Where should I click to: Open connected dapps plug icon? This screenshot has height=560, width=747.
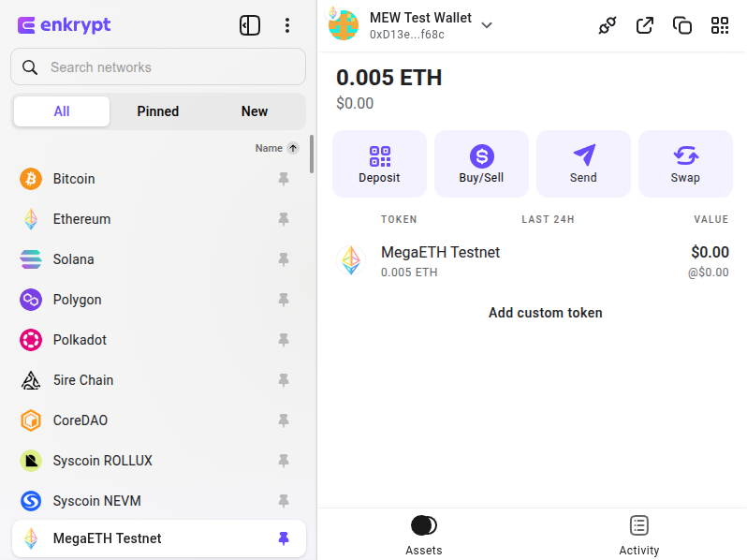(x=608, y=25)
